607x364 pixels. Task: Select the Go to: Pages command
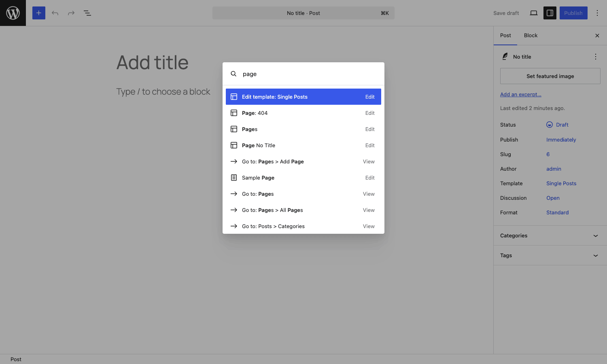click(x=303, y=194)
